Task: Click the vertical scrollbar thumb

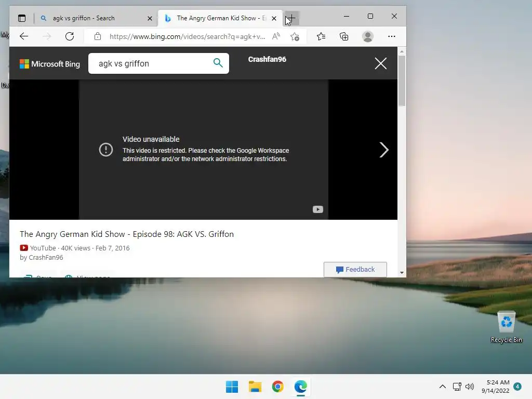Action: pyautogui.click(x=402, y=81)
